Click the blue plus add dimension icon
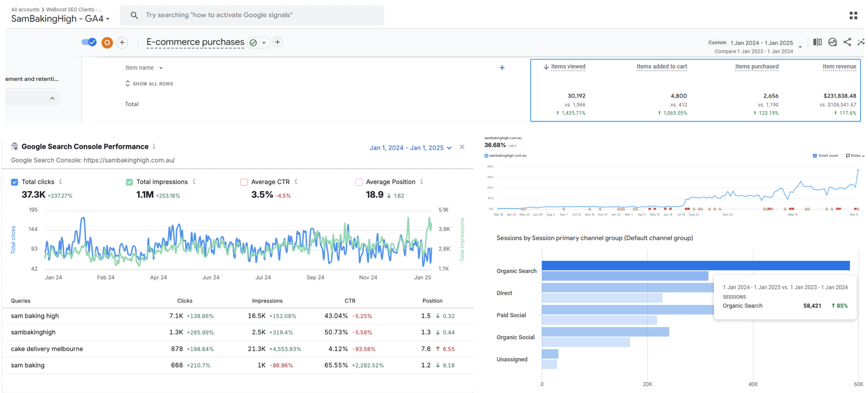 (502, 68)
